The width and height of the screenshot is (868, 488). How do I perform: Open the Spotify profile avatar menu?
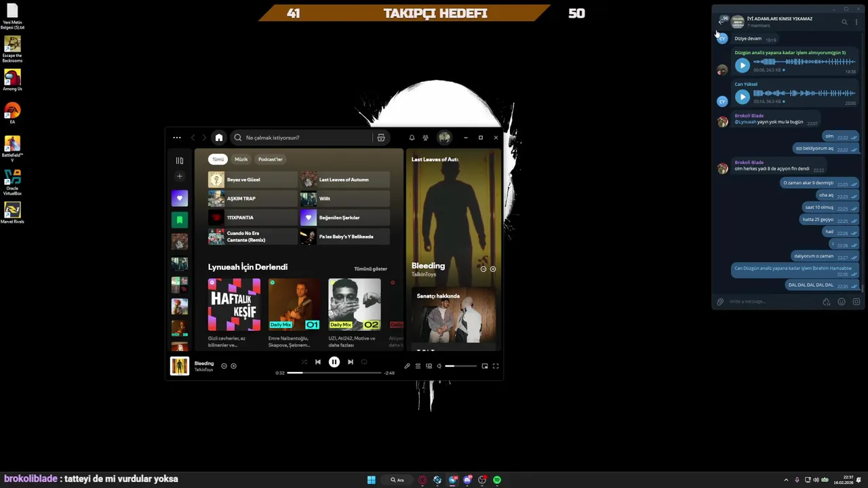pyautogui.click(x=444, y=138)
